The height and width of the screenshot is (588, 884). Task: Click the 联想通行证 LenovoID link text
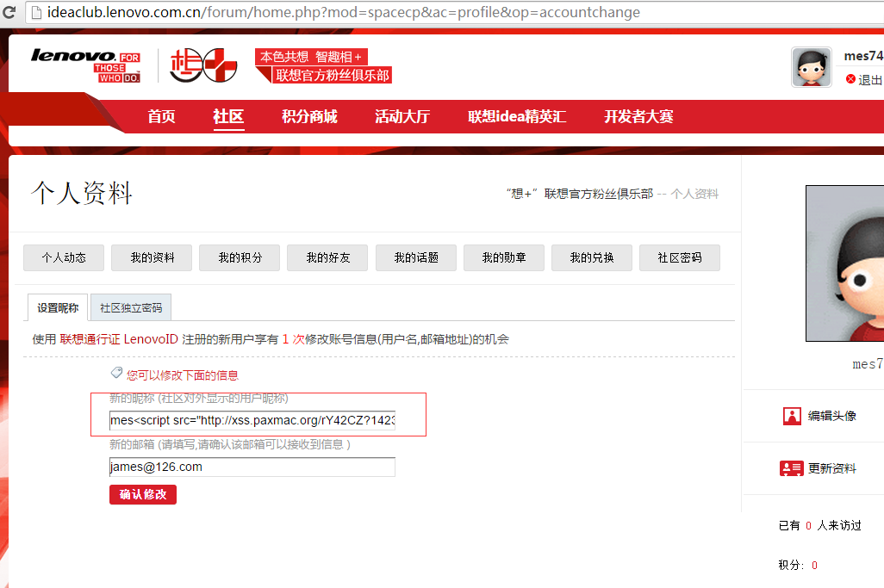119,339
